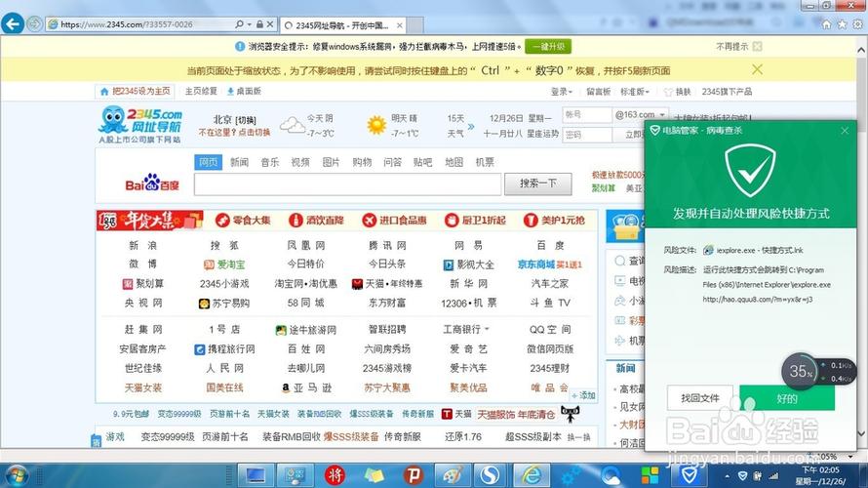Open the 携程旅行网 site link
Screen dimensions: 868x488
click(224, 349)
